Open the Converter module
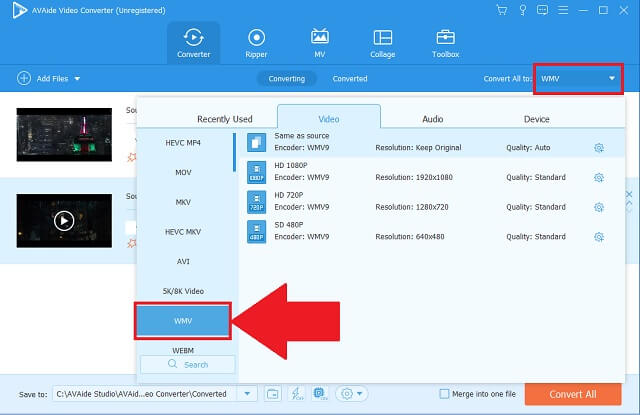This screenshot has width=640, height=415. [x=193, y=43]
